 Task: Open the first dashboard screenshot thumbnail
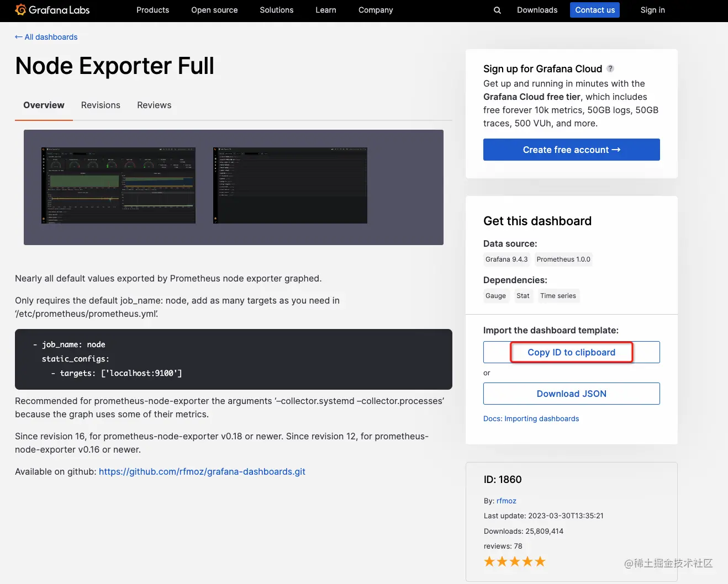(x=118, y=185)
